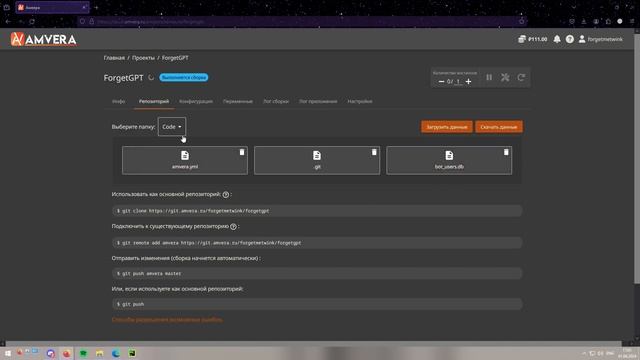Select the Репозиторий tab
Image resolution: width=640 pixels, height=360 pixels.
pos(154,101)
